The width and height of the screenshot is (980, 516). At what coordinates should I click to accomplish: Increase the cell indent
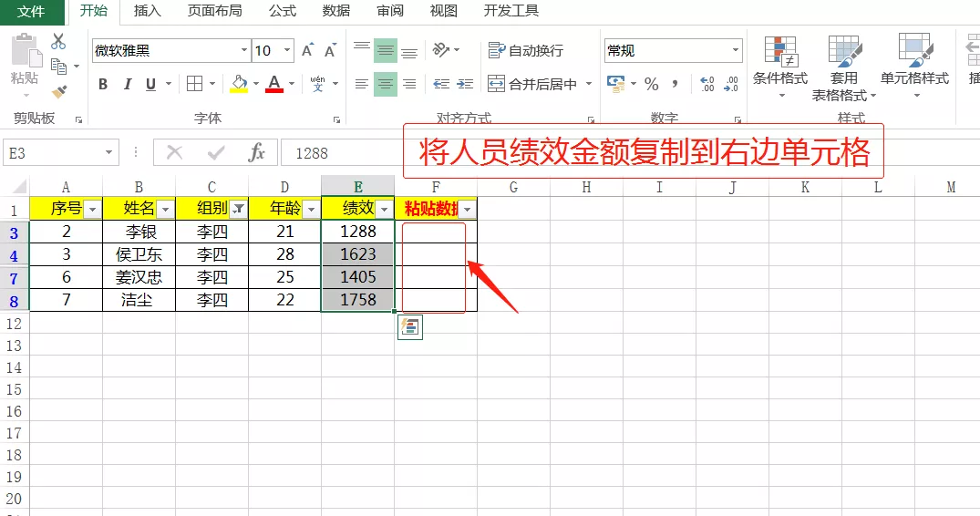pos(465,84)
